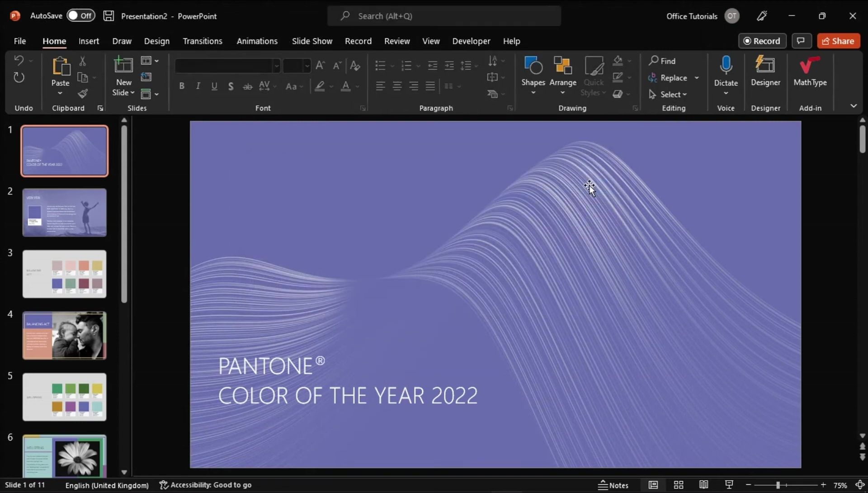The height and width of the screenshot is (493, 868).
Task: Click the Coming Soon pen icon
Action: click(762, 16)
